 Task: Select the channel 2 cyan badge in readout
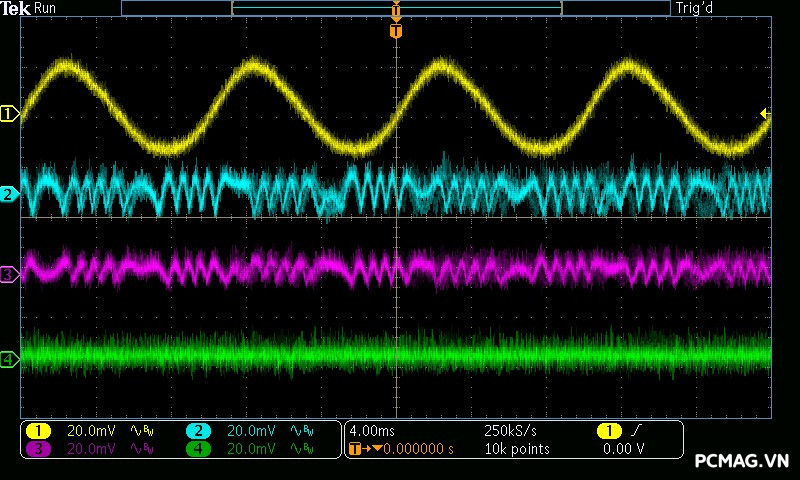tap(198, 430)
